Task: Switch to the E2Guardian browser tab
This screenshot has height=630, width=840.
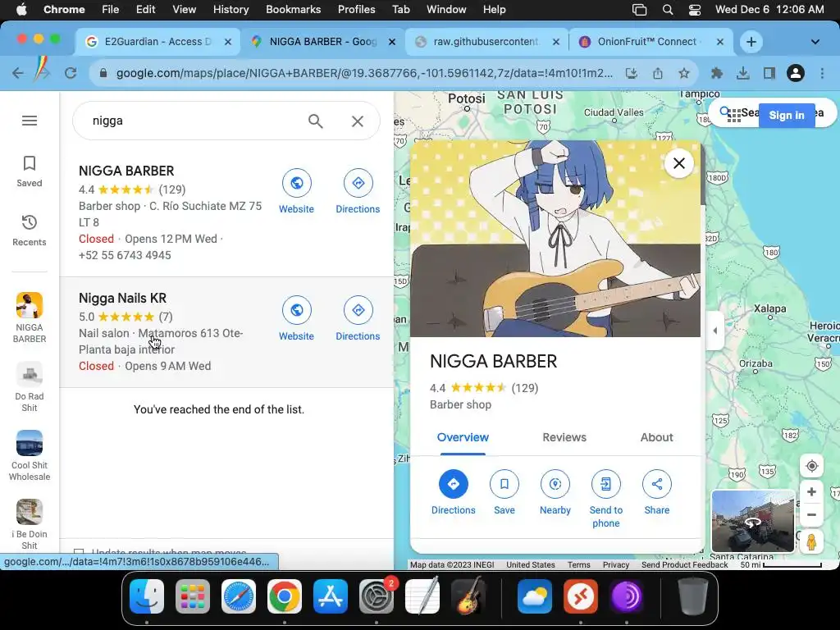Action: click(x=158, y=42)
